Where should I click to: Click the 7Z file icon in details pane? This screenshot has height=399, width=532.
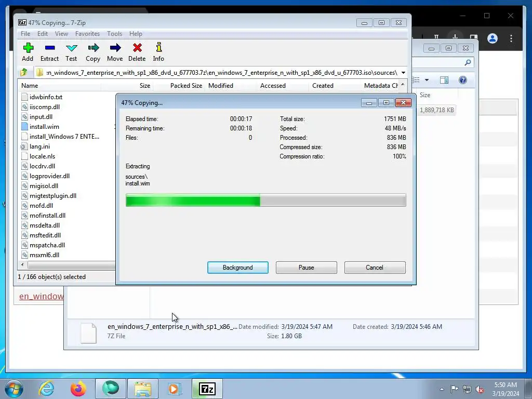88,333
